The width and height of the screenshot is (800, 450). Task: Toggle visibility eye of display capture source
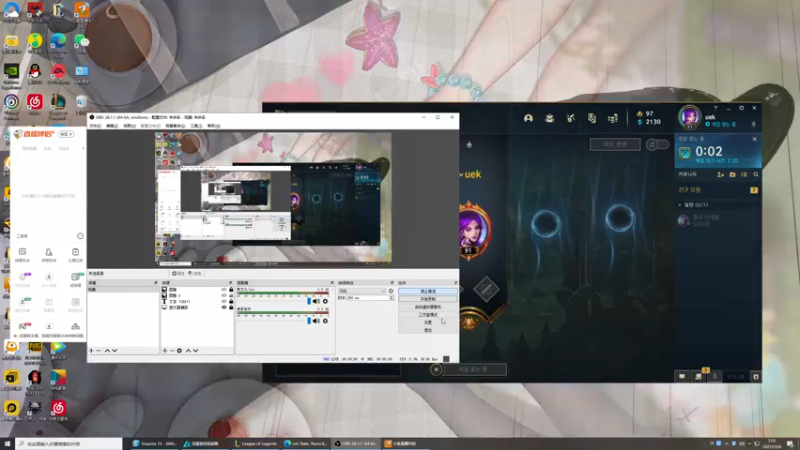[x=223, y=308]
